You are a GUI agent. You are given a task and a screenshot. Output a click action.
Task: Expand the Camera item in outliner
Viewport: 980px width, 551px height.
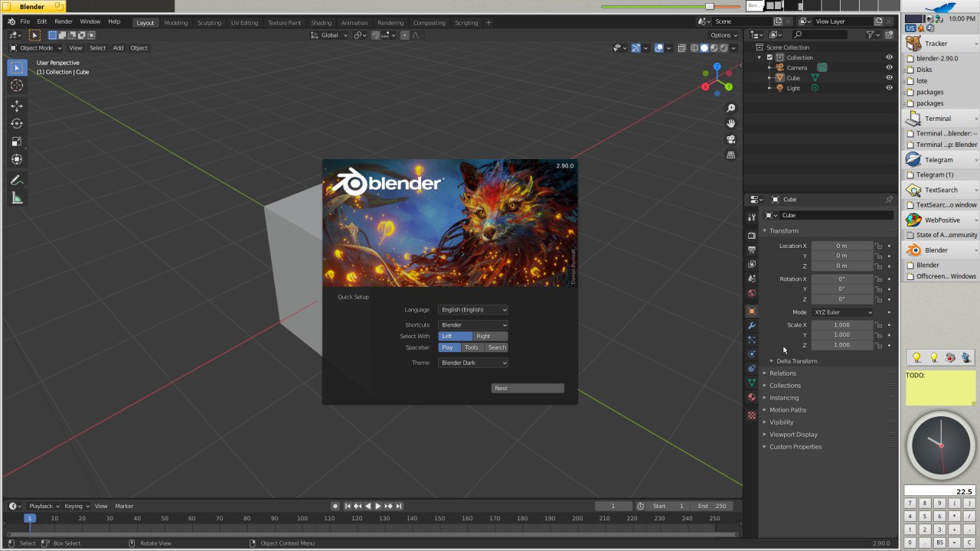(x=769, y=67)
